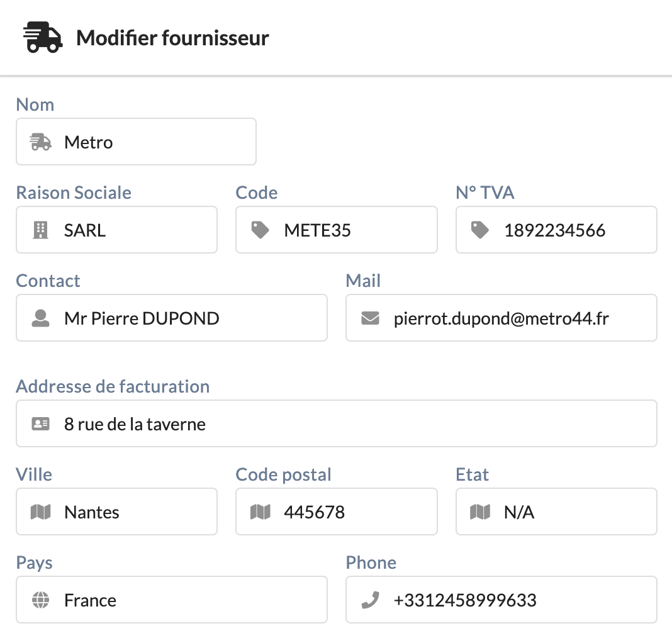The width and height of the screenshot is (672, 643).
Task: Edit the Phone field +3312458999633
Action: click(x=501, y=600)
